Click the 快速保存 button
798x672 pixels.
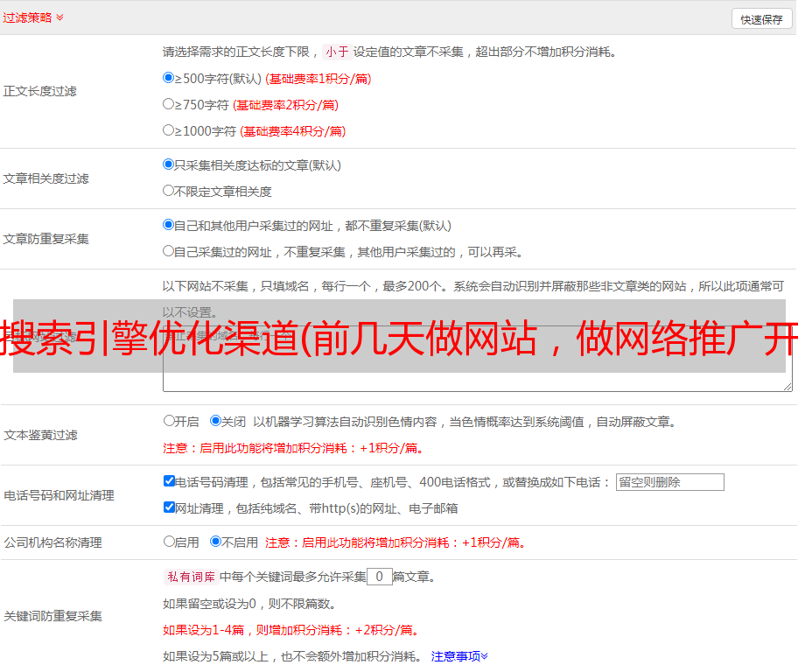point(761,19)
